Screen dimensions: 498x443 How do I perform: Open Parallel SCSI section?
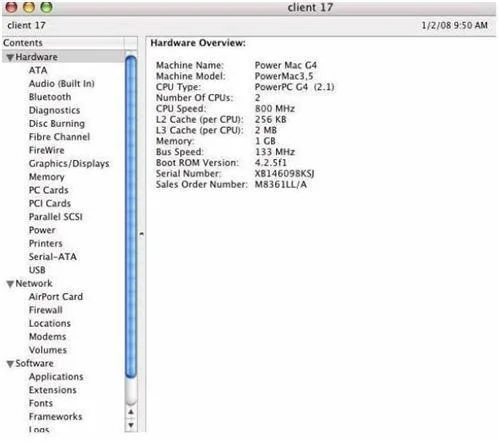[56, 217]
